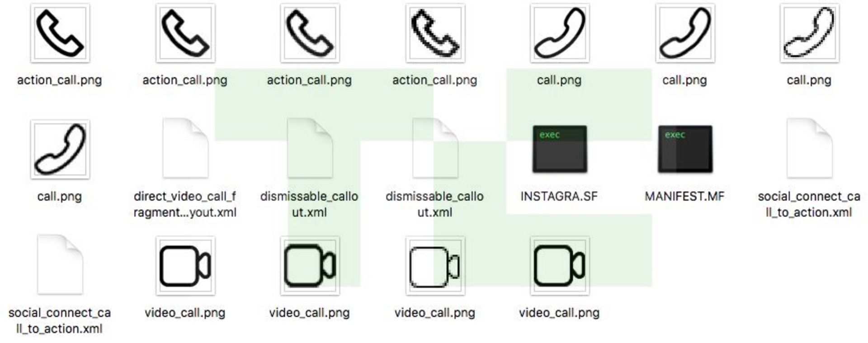Image resolution: width=868 pixels, height=343 pixels.
Task: Open the first action_call.png thumbnail in the top row
Action: [60, 33]
